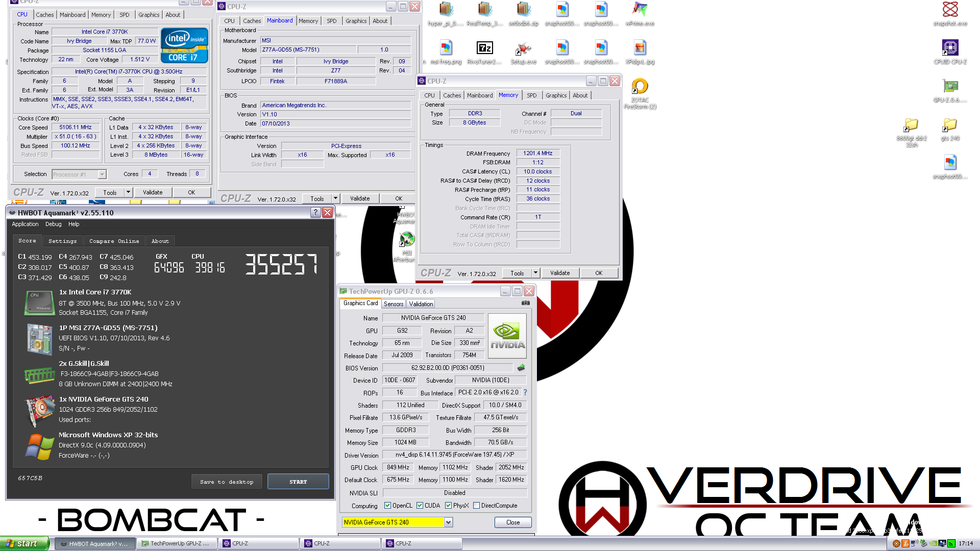Open the CPUID CPU-Z desktop shortcut
This screenshot has height=551, width=980.
click(x=950, y=53)
